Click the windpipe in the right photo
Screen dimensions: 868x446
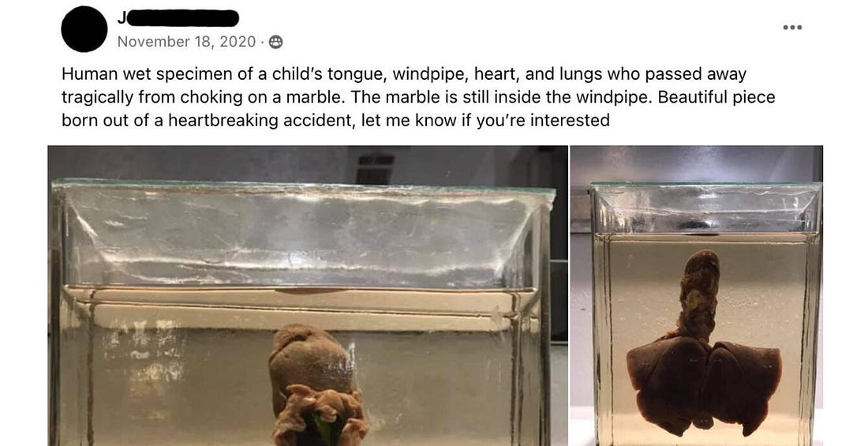[698, 294]
